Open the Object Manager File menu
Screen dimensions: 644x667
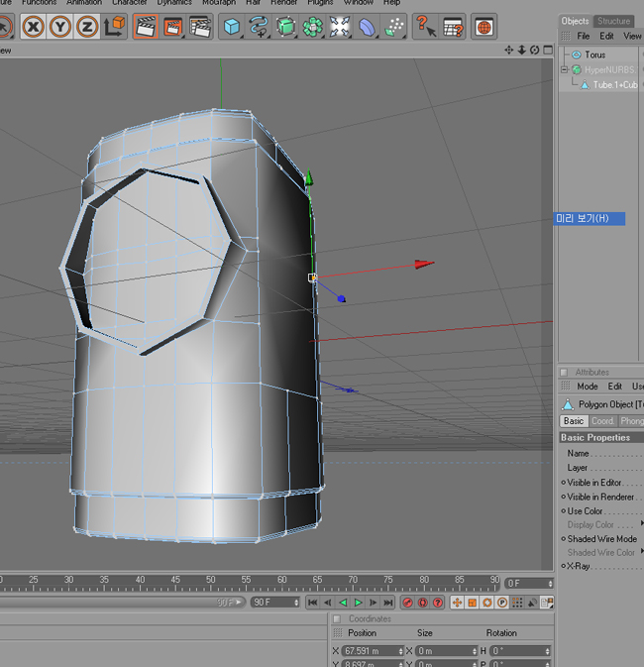pos(584,36)
